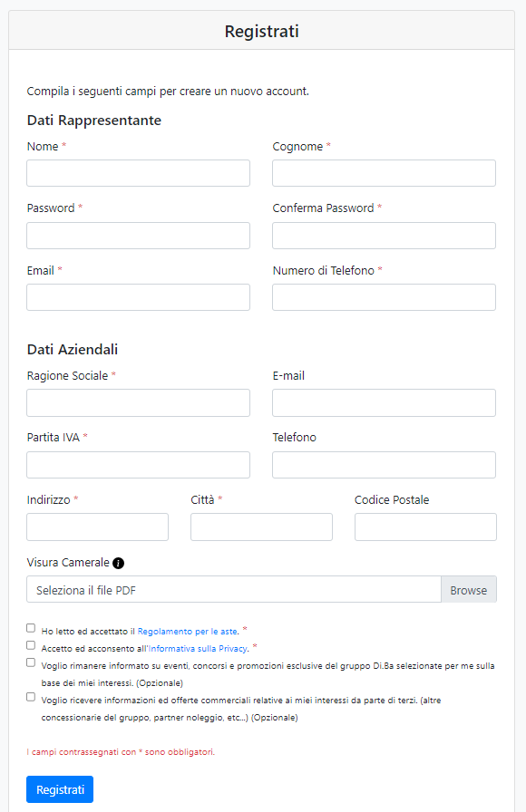The image size is (526, 812).
Task: Click the Numero di Telefono field
Action: (384, 297)
